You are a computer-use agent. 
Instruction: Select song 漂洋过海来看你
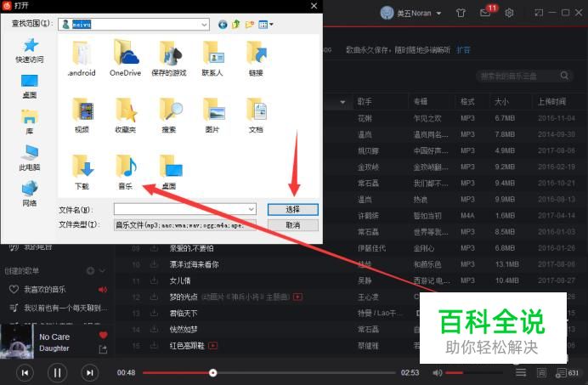tap(194, 264)
